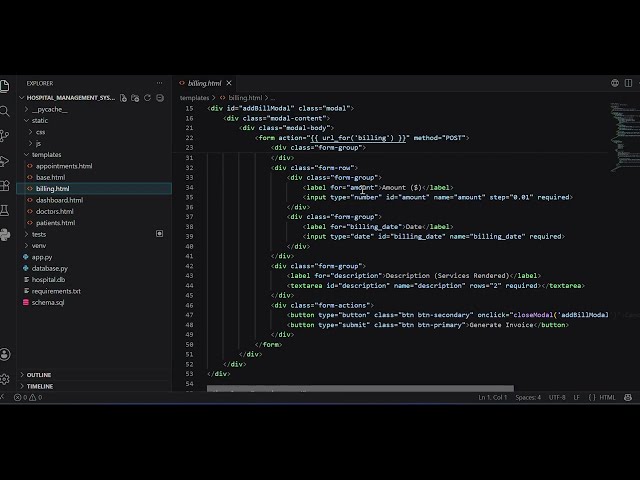
Task: Click 'Amount ($)' label text on line 34
Action: pos(402,187)
